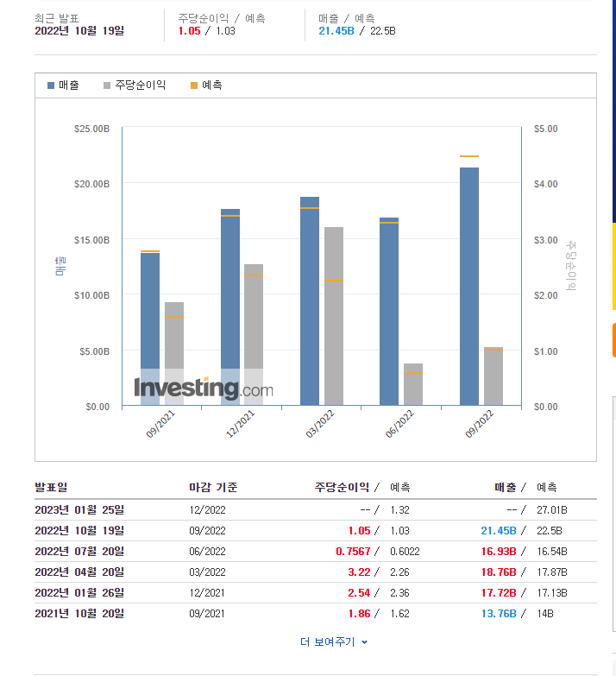Select the 09/2022 blue revenue bar
The image size is (616, 676).
[469, 287]
